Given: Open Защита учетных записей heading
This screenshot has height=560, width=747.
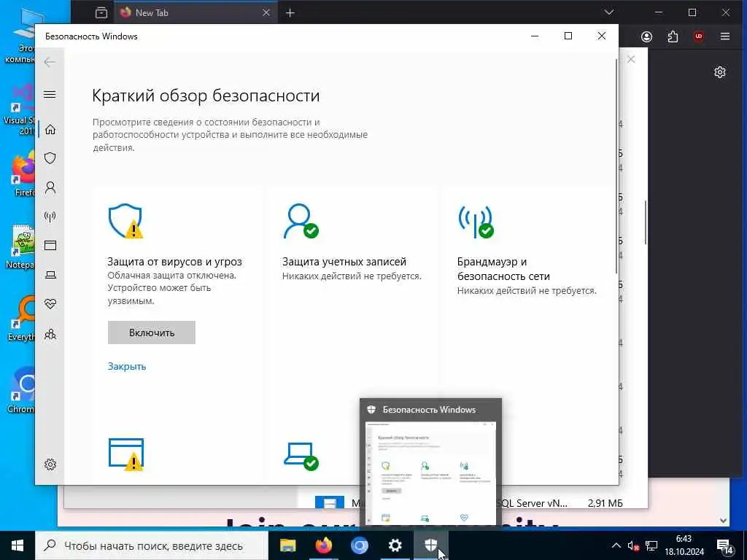Looking at the screenshot, I should (x=344, y=262).
